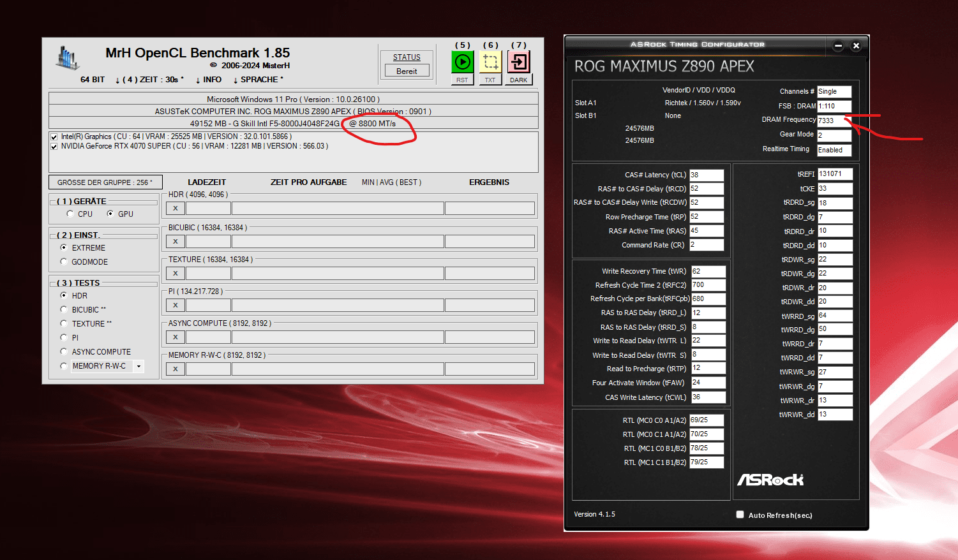Viewport: 958px width, 560px height.
Task: Click the CAS# Latency (tCL) value 38
Action: 707,175
